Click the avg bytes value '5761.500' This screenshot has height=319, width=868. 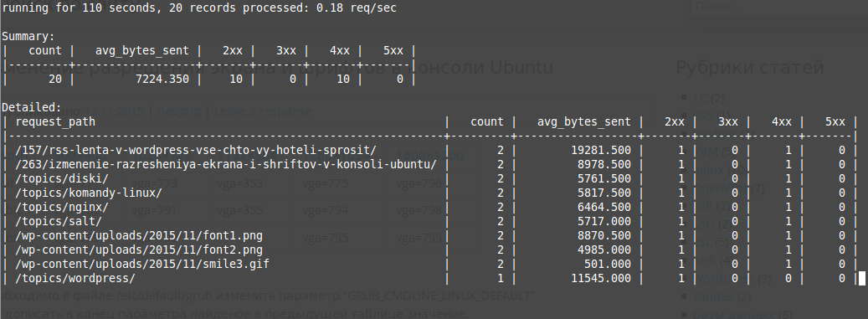pyautogui.click(x=604, y=179)
